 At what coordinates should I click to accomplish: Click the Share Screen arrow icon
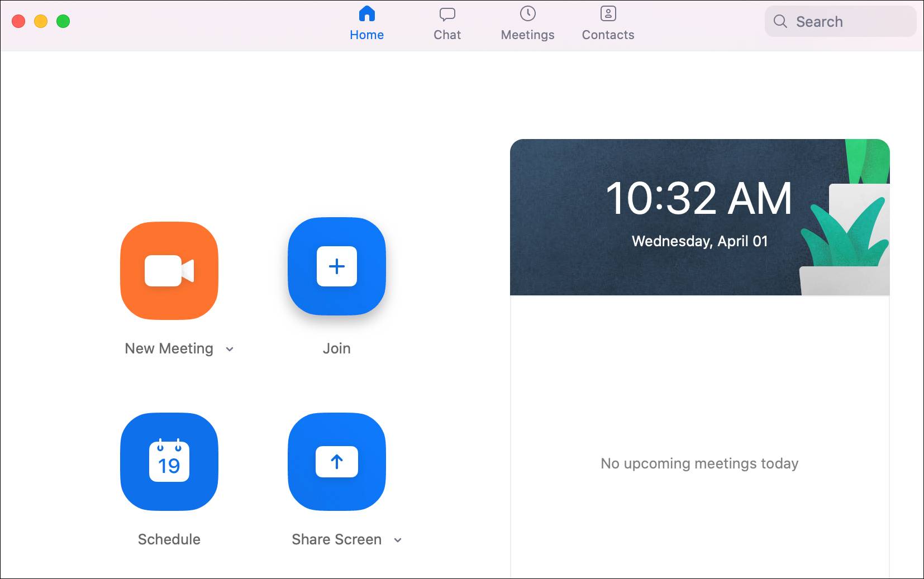337,462
